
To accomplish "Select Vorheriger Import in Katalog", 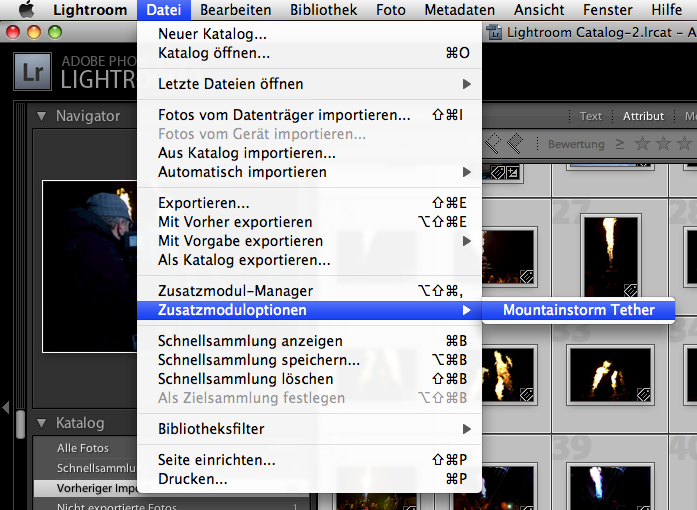I will click(x=86, y=488).
